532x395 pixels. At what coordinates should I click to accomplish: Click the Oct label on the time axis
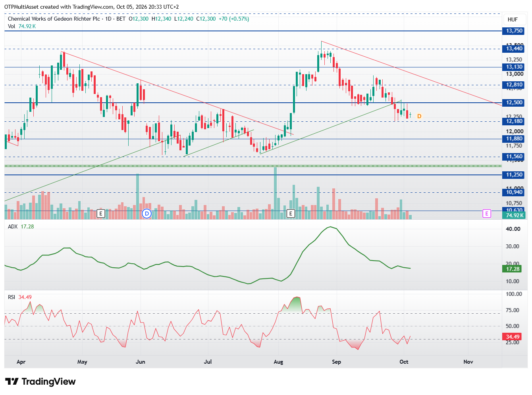click(x=404, y=362)
